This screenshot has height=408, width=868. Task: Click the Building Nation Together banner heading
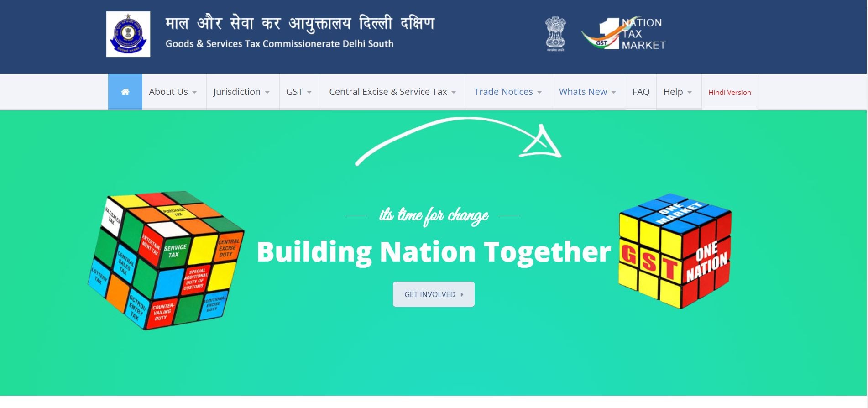click(x=434, y=251)
